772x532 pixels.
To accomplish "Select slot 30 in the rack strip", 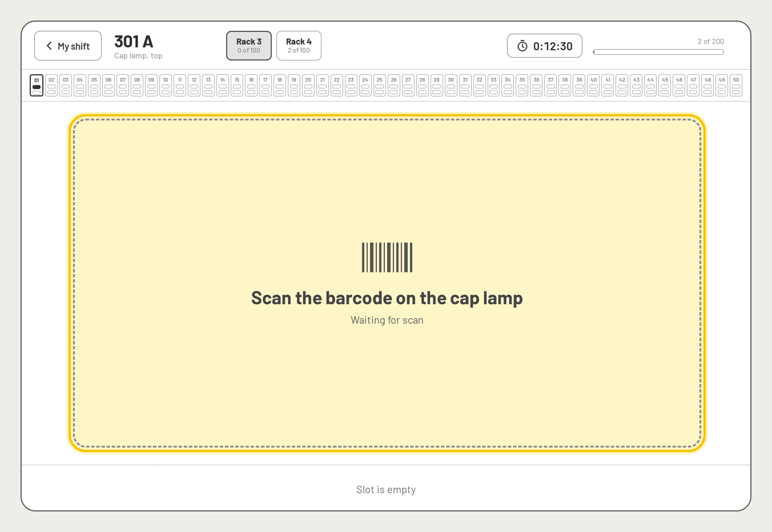I will coord(451,86).
